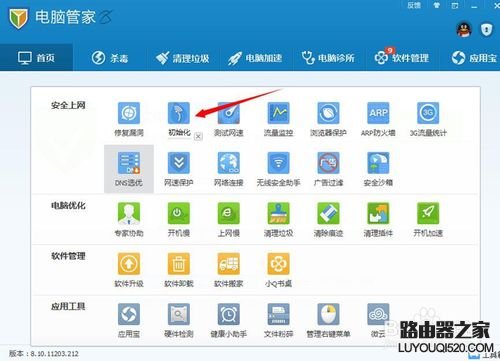This screenshot has width=500, height=361.
Task: Open the main menu icon in title bar
Action: click(x=455, y=5)
